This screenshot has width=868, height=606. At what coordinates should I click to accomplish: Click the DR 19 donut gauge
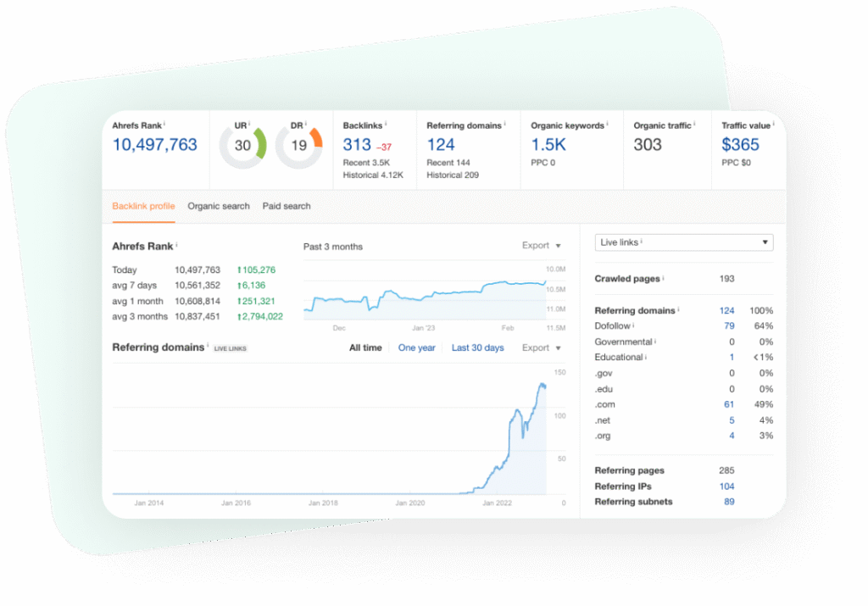pos(299,145)
